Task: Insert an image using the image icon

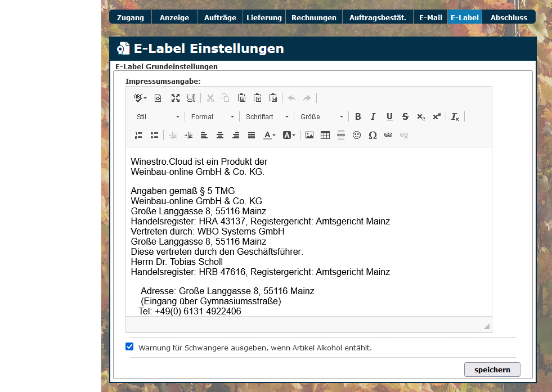Action: (x=309, y=135)
